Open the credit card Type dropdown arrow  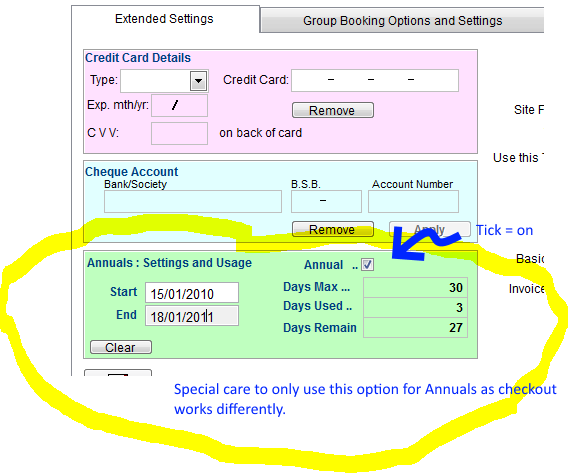click(199, 80)
